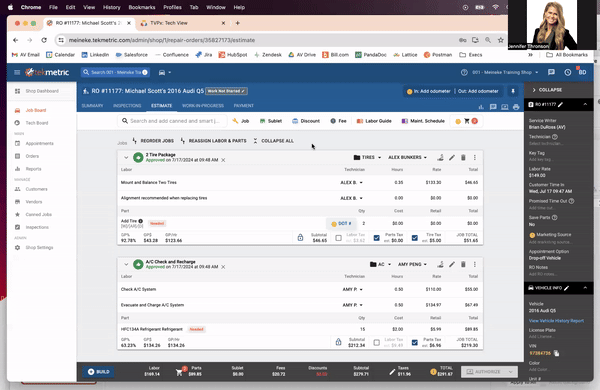Image resolution: width=600 pixels, height=390 pixels.
Task: Open the AC category dropdown
Action: point(380,264)
